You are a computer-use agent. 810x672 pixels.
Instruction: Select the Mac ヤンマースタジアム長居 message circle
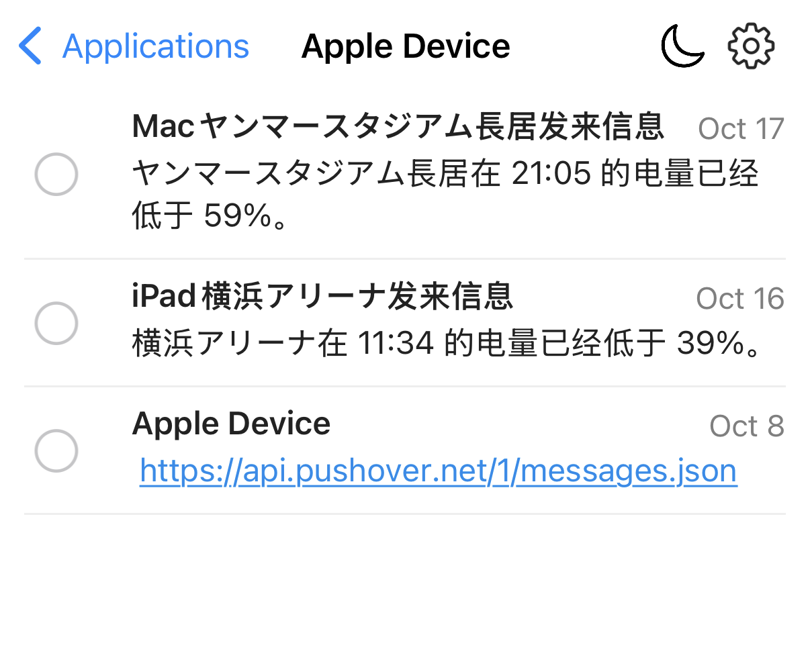click(56, 175)
